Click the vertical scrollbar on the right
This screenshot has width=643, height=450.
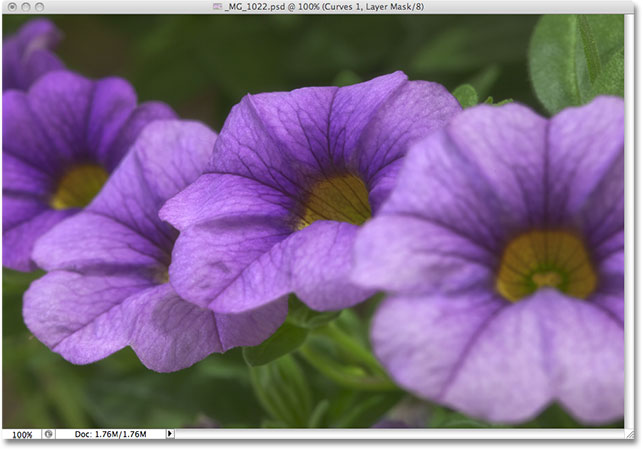[x=629, y=222]
